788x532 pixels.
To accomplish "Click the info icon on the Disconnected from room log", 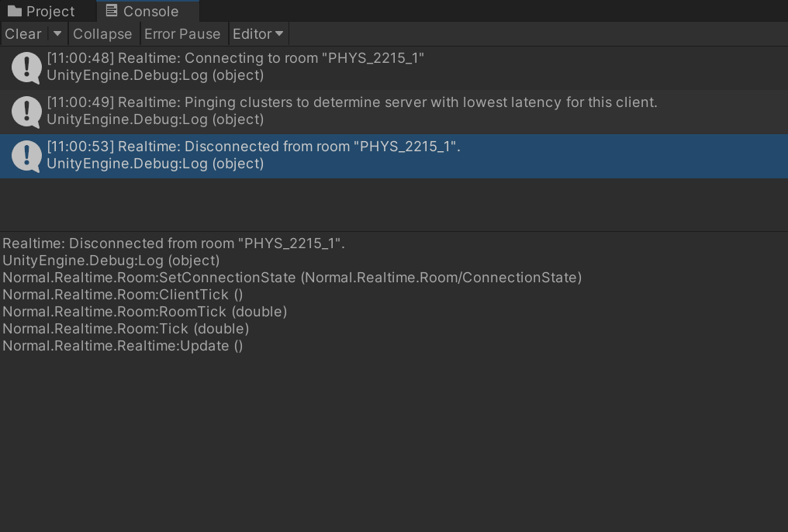I will click(26, 156).
